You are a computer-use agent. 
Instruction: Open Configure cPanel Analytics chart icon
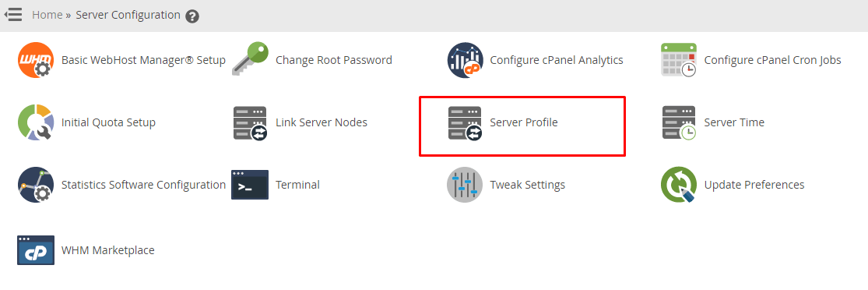(465, 60)
